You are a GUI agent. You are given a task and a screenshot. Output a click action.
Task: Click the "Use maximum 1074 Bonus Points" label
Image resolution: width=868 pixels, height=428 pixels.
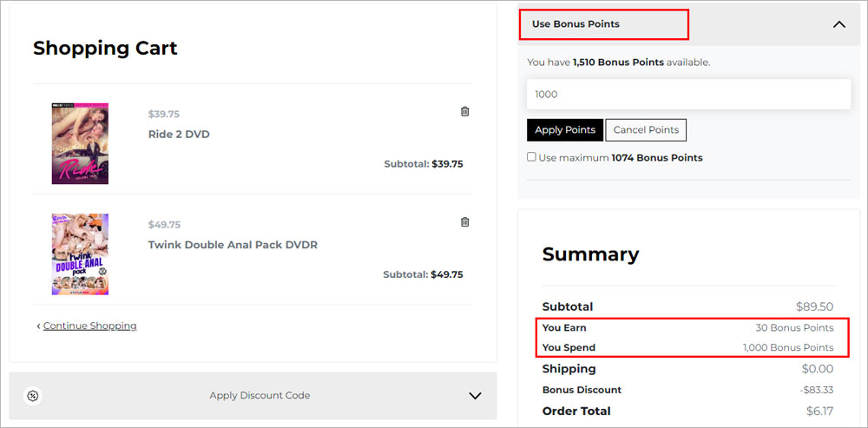621,158
